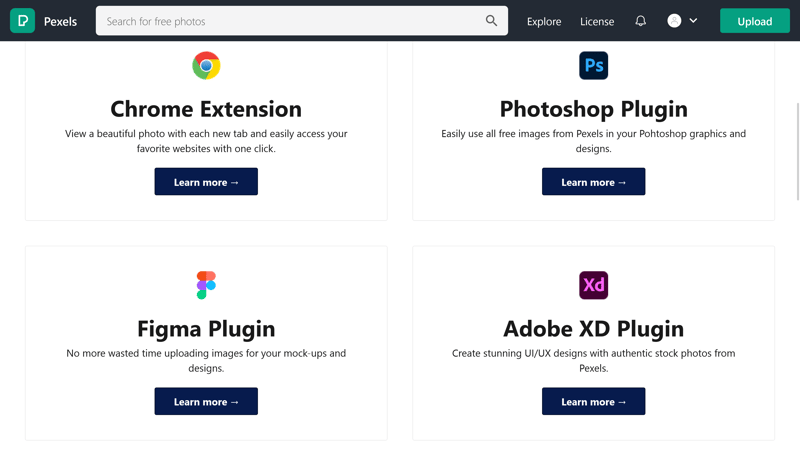Click the Chrome browser logo
800x450 pixels.
[x=206, y=66]
